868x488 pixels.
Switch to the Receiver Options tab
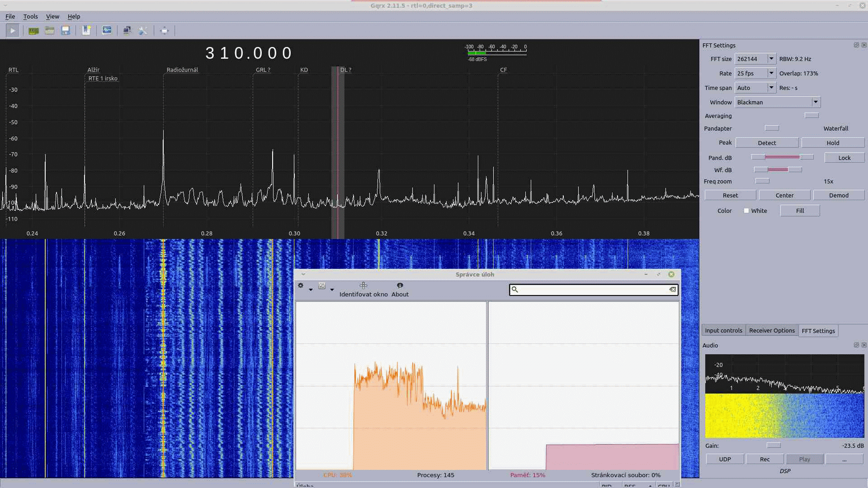[772, 330]
